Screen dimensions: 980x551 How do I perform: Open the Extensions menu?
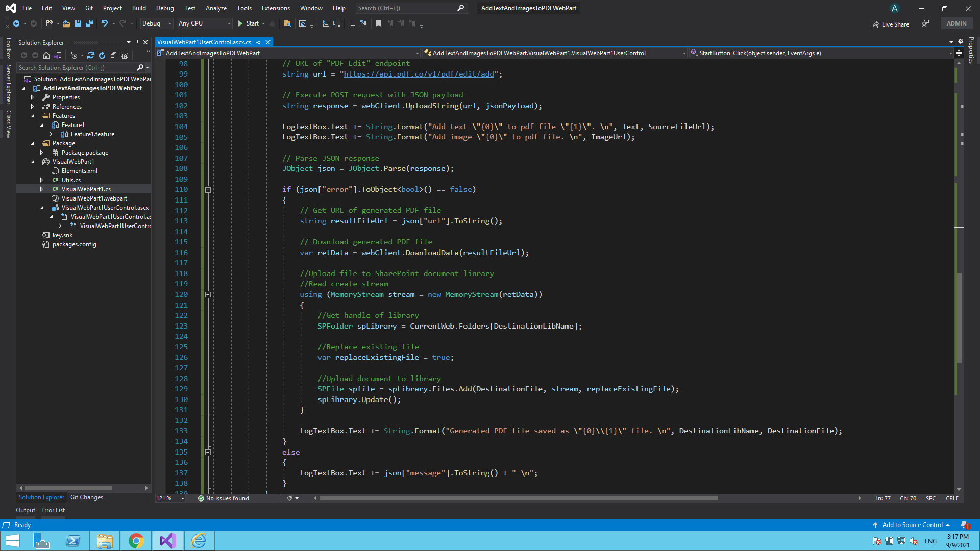coord(275,8)
